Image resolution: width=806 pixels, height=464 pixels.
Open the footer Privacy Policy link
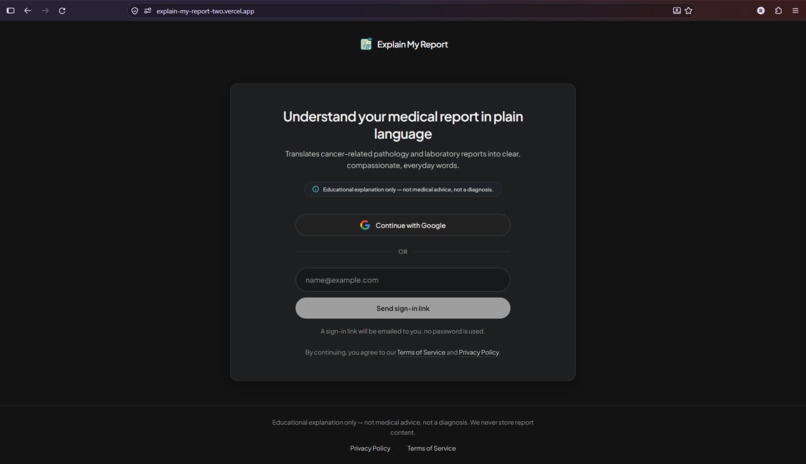(x=370, y=449)
